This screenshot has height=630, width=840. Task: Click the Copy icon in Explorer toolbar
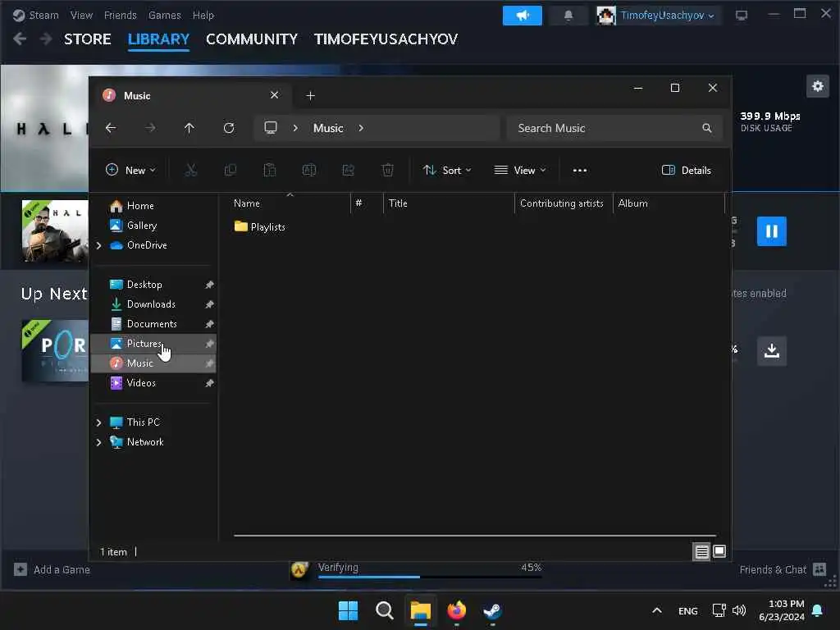(231, 171)
